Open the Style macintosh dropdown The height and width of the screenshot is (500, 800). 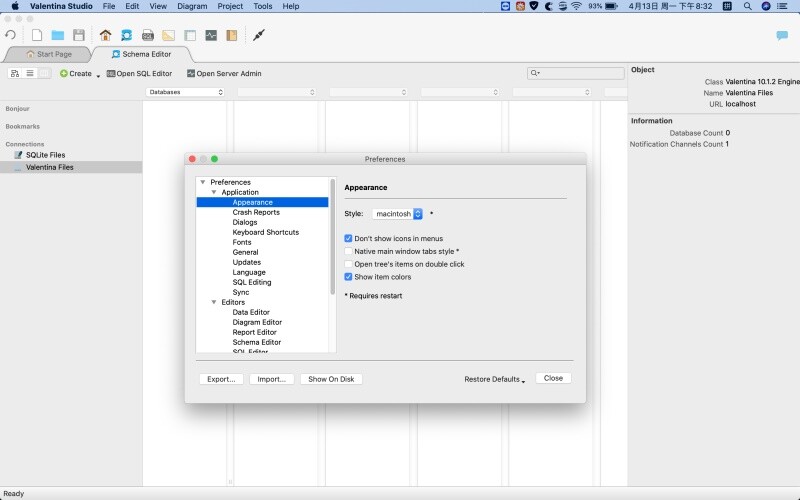point(397,214)
